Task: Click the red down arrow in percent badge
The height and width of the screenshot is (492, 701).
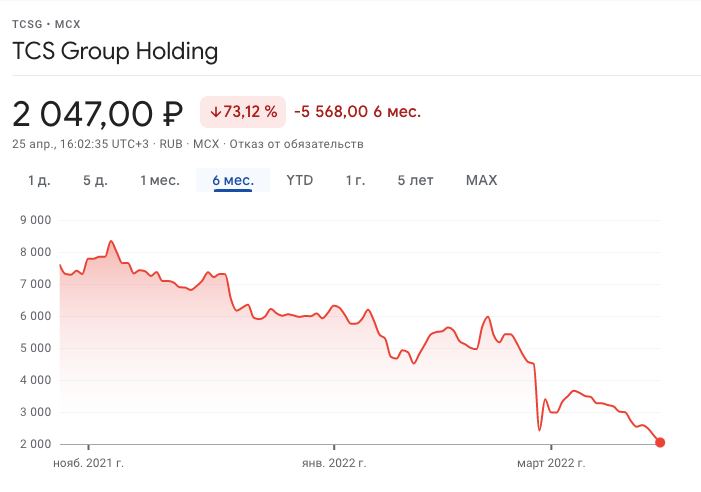Action: [x=215, y=112]
